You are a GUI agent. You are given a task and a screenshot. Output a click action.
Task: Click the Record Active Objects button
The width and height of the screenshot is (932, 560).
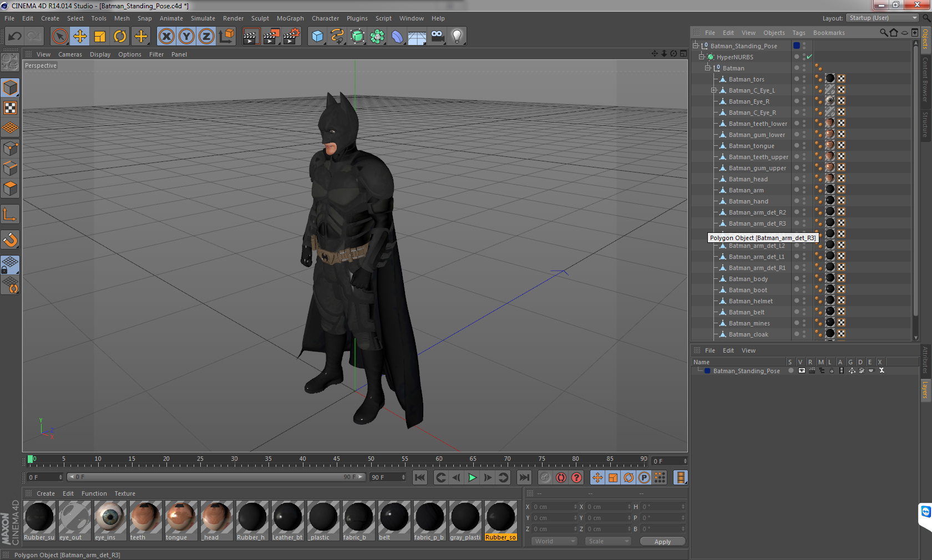(546, 477)
